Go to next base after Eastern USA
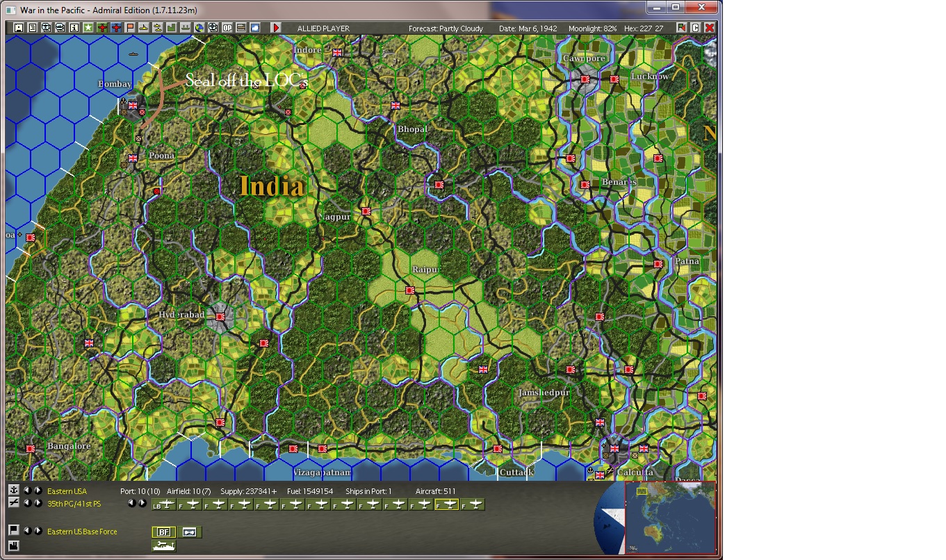Image resolution: width=946 pixels, height=560 pixels. click(38, 491)
